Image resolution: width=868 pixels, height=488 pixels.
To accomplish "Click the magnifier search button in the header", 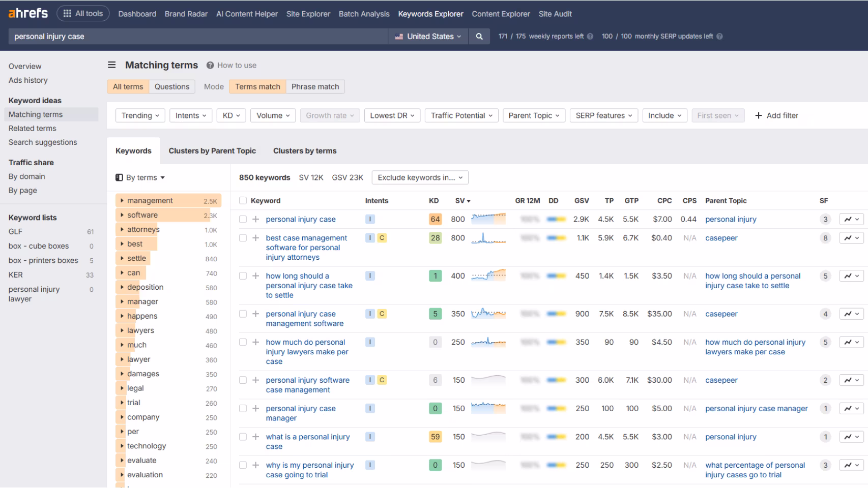I will coord(479,36).
